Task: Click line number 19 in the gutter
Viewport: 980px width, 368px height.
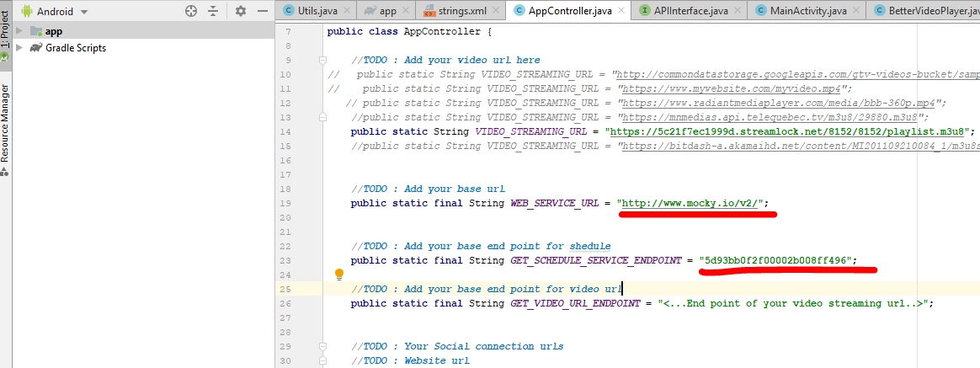Action: click(x=285, y=204)
